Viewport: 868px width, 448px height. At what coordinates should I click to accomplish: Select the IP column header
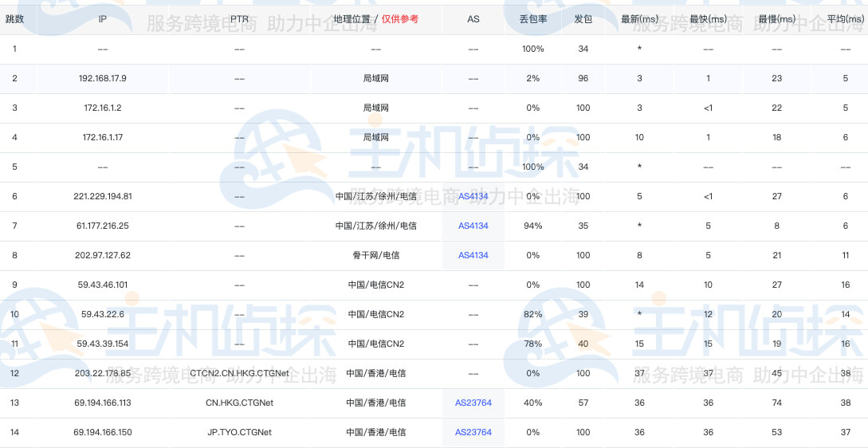102,18
